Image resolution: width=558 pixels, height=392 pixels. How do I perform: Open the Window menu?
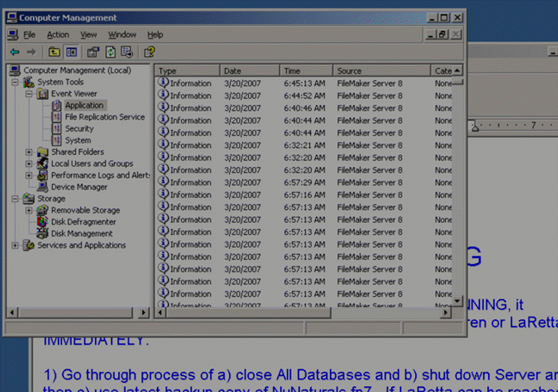click(122, 35)
